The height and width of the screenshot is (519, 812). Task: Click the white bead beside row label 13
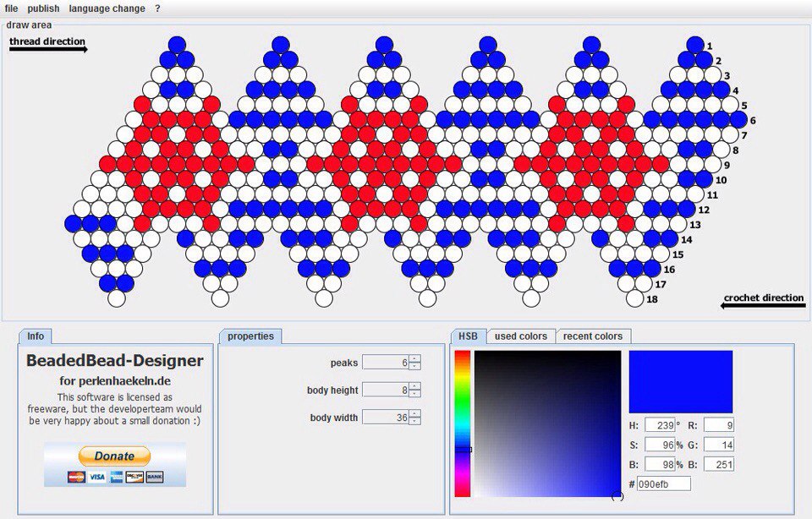tap(678, 224)
